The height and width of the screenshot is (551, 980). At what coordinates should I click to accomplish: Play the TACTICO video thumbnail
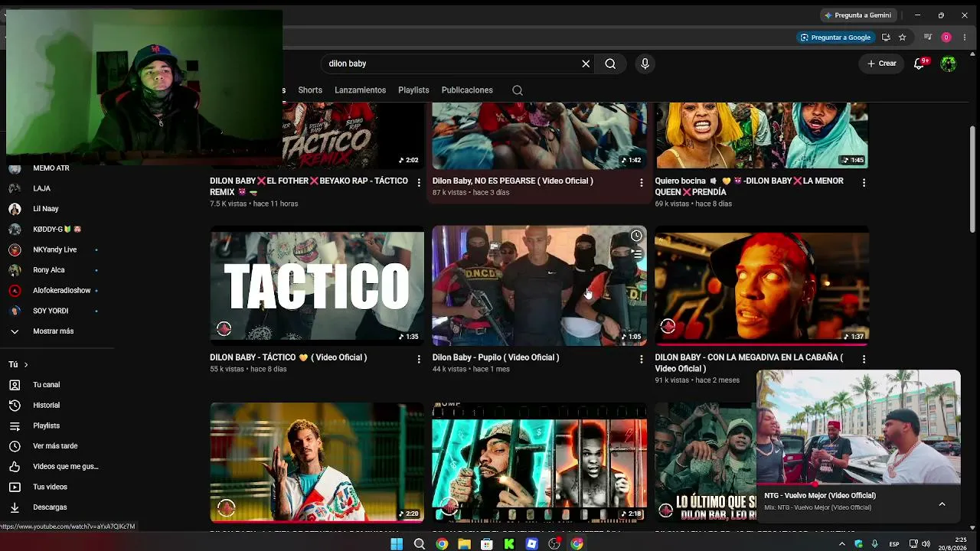pyautogui.click(x=317, y=285)
